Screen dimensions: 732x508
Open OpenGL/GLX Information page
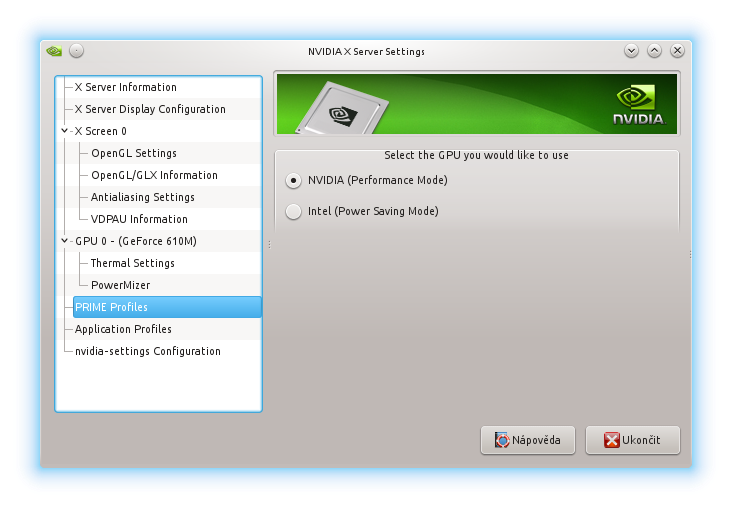(155, 175)
